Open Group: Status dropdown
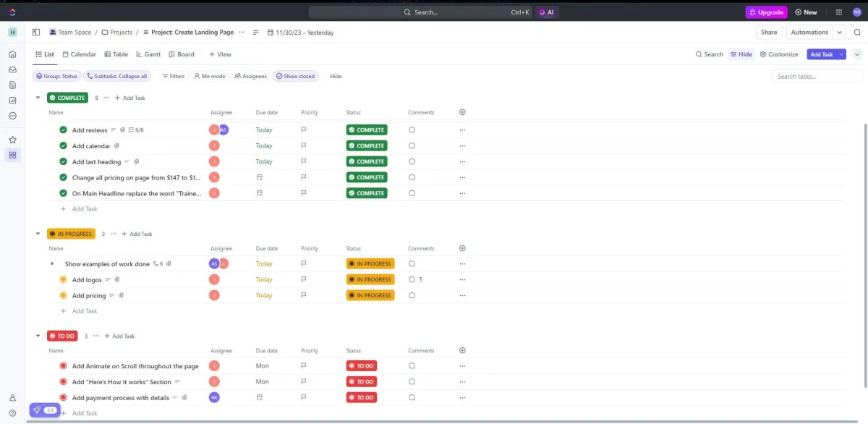The image size is (868, 424). 56,76
